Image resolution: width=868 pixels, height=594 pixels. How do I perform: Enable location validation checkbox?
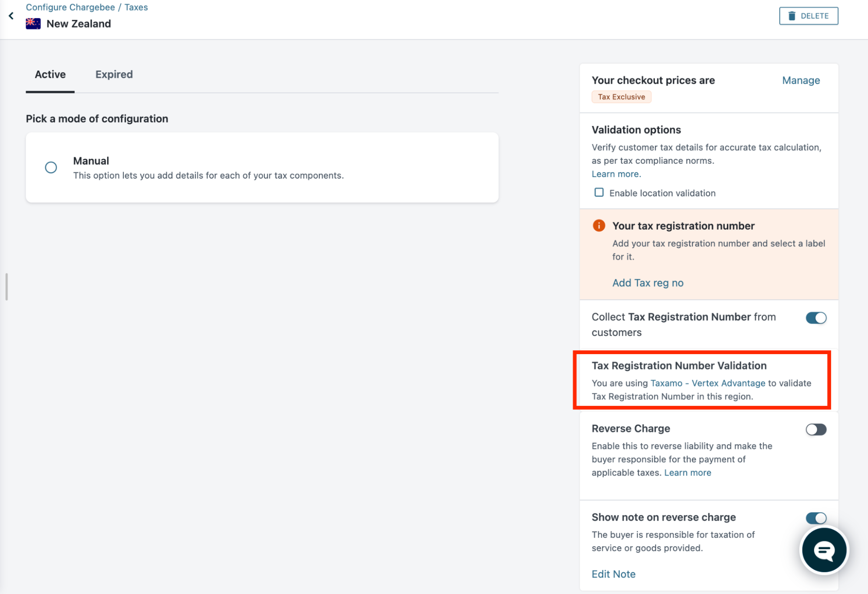(x=599, y=192)
